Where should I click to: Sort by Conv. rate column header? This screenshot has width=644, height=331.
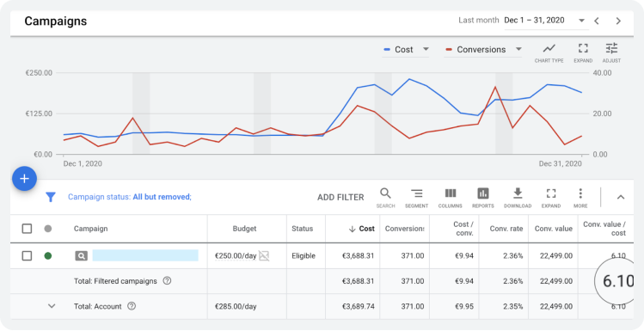pyautogui.click(x=506, y=229)
